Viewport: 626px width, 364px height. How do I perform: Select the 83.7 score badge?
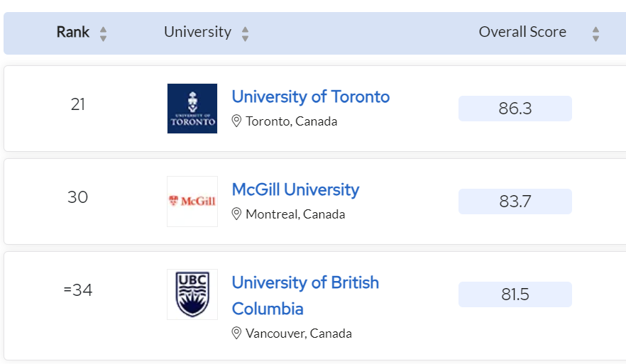(x=515, y=202)
